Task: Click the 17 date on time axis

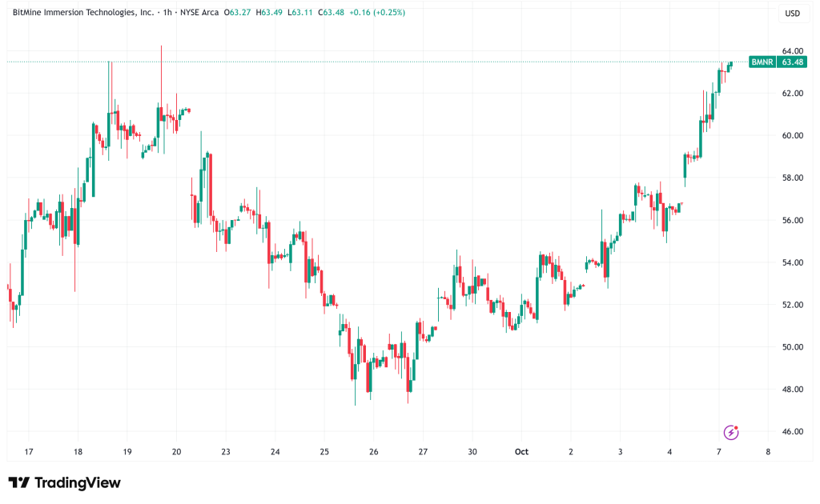Action: [29, 452]
